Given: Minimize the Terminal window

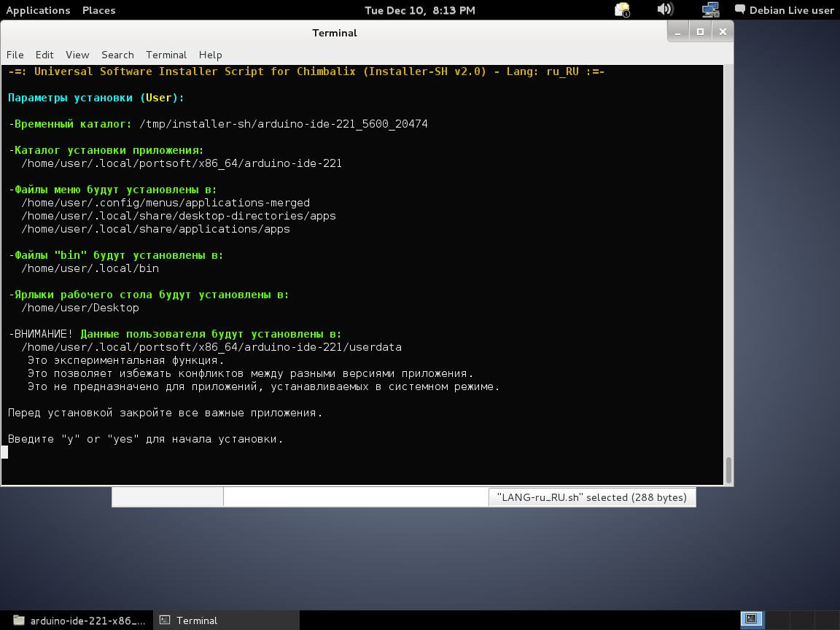Looking at the screenshot, I should (678, 32).
